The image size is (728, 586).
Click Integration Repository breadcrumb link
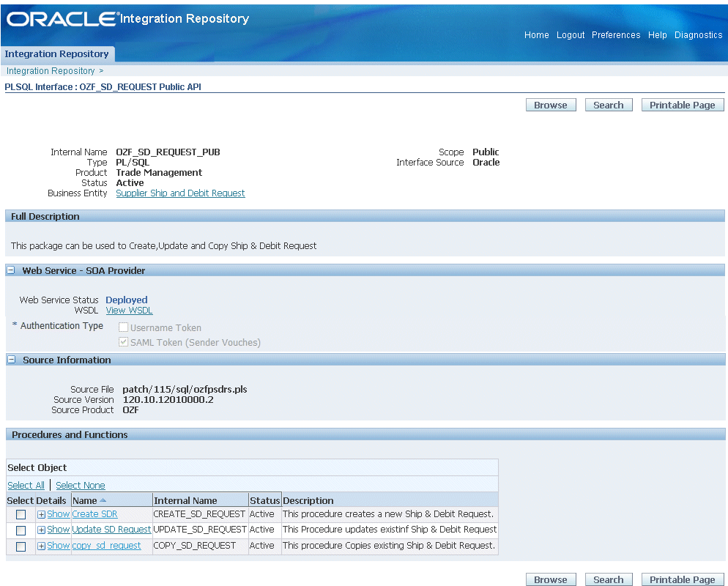click(x=51, y=70)
